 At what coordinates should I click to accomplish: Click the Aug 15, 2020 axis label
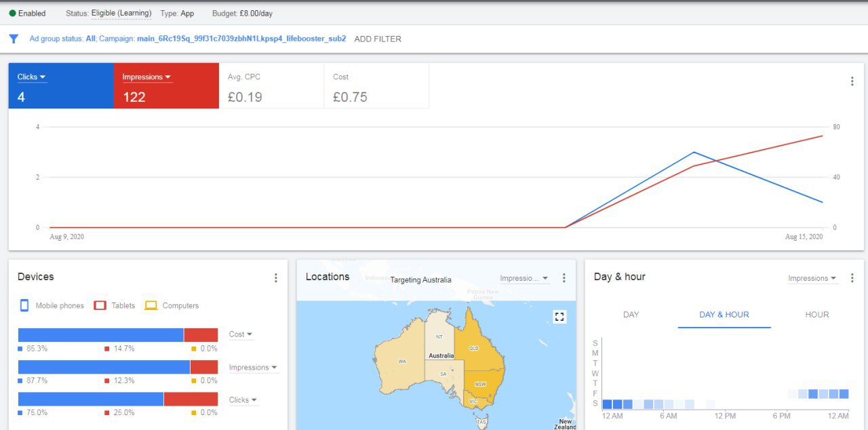(804, 237)
